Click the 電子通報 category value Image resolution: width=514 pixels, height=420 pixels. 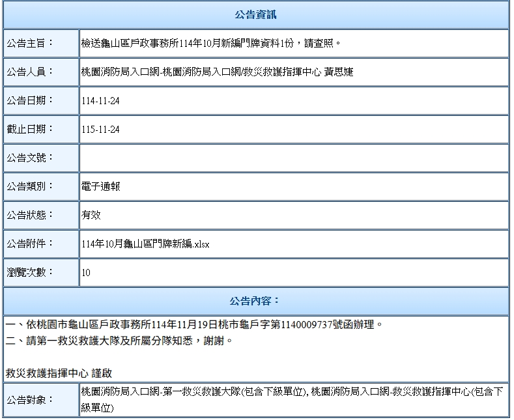point(101,187)
